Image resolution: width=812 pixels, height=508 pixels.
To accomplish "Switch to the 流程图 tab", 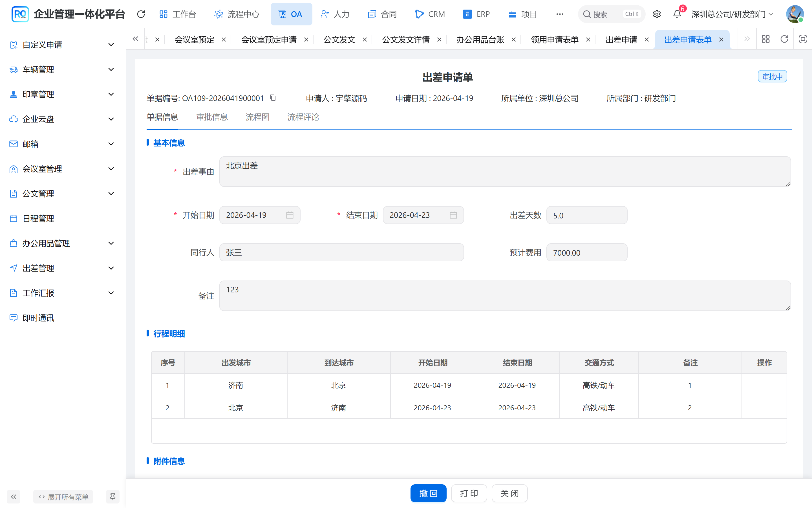I will pos(257,117).
